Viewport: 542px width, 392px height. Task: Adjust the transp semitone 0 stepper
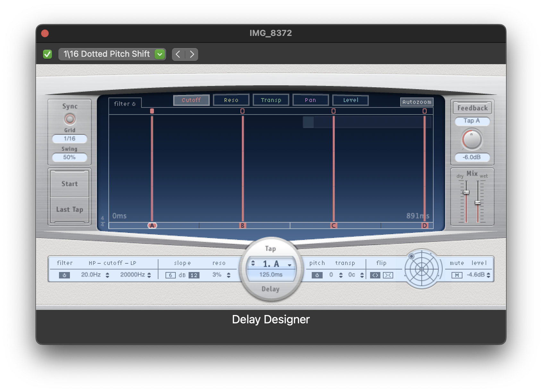click(341, 275)
